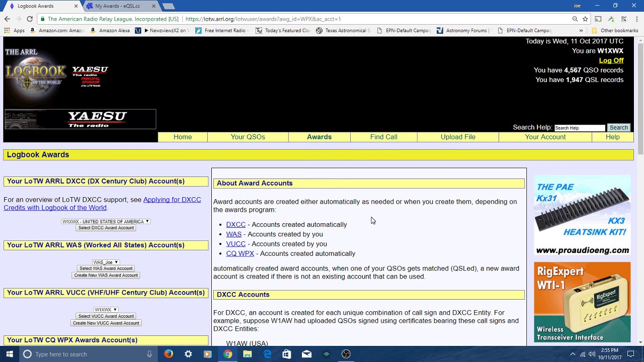
Task: Open Applying for DXCC Credits link
Action: pos(102,204)
